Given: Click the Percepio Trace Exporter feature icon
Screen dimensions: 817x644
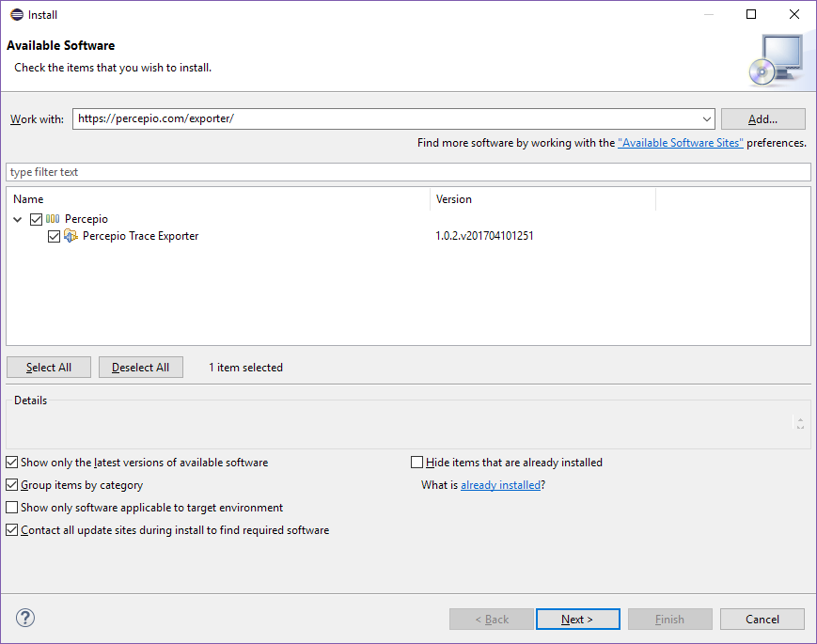Looking at the screenshot, I should [71, 236].
